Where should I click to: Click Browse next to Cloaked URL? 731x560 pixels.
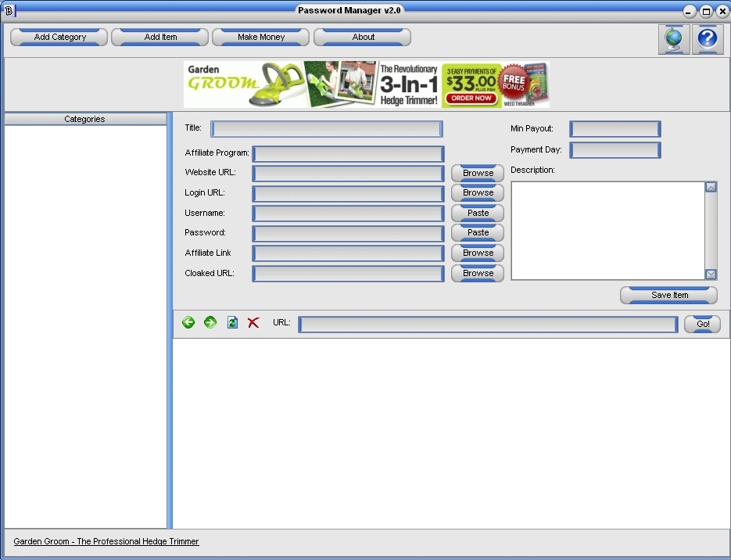click(x=478, y=273)
